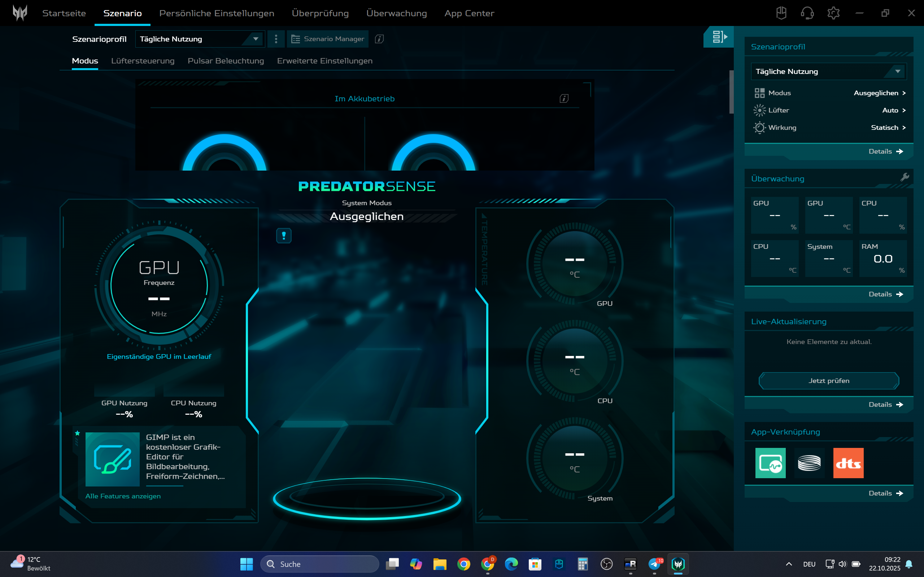Open the Überwachung menu
The height and width of the screenshot is (577, 924).
(x=396, y=13)
